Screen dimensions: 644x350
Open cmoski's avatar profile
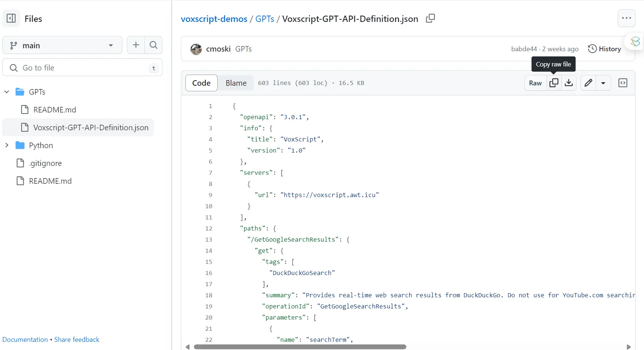[196, 49]
